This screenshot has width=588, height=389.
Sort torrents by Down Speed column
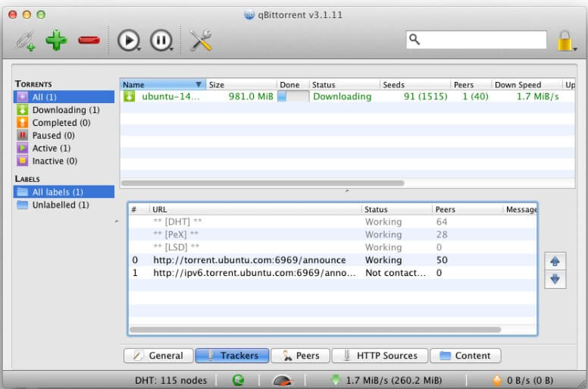pos(527,84)
